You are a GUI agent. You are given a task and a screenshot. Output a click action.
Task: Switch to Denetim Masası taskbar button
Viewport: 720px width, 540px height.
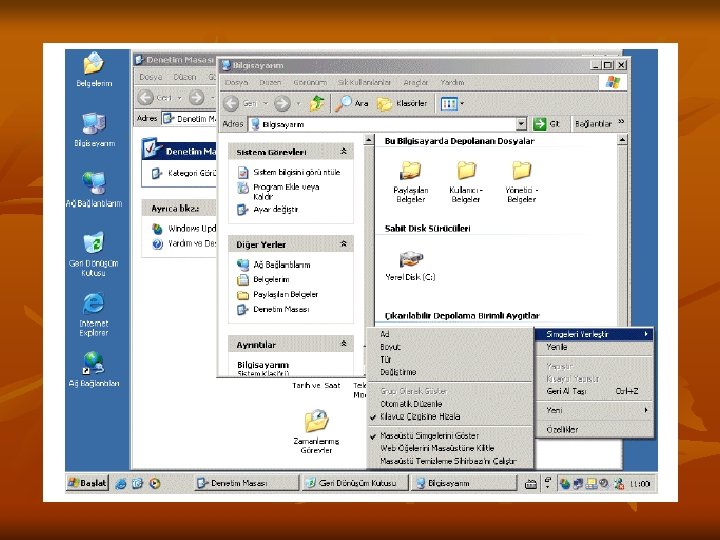pyautogui.click(x=246, y=483)
